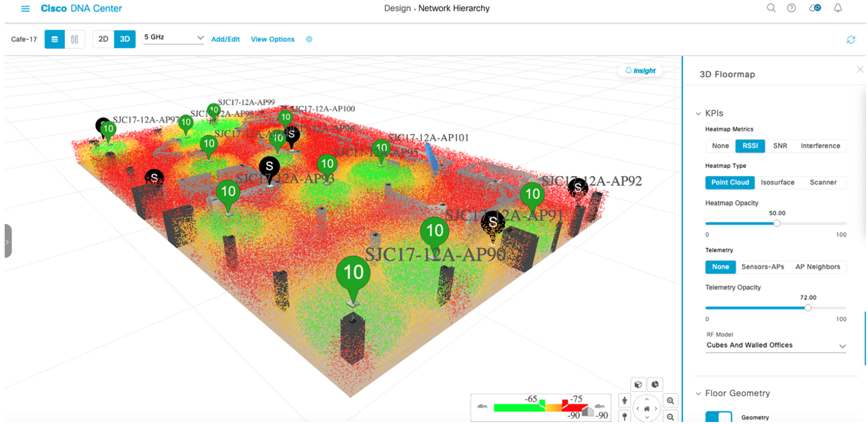The width and height of the screenshot is (868, 424).
Task: Click the AP comparison icon beside floor view
Action: coord(74,39)
